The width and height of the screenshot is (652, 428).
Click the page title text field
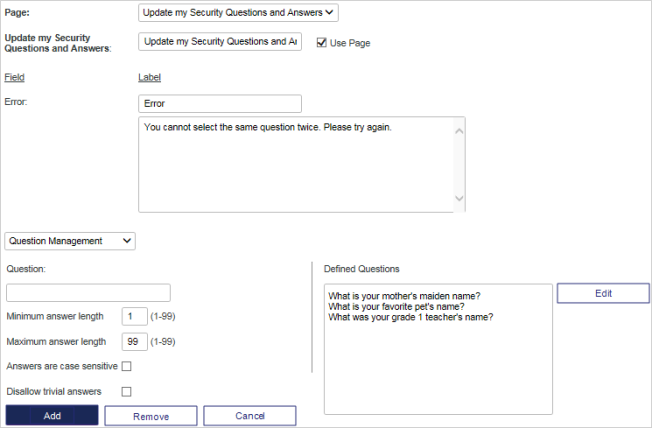point(219,42)
